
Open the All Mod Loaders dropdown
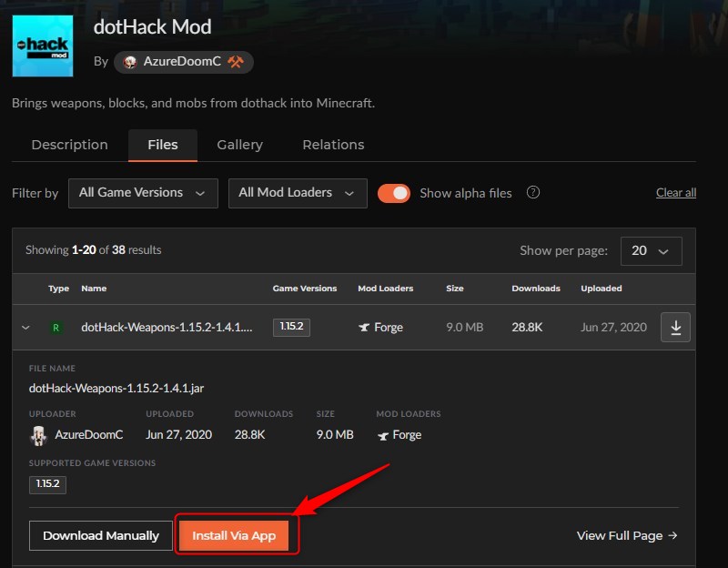click(298, 193)
